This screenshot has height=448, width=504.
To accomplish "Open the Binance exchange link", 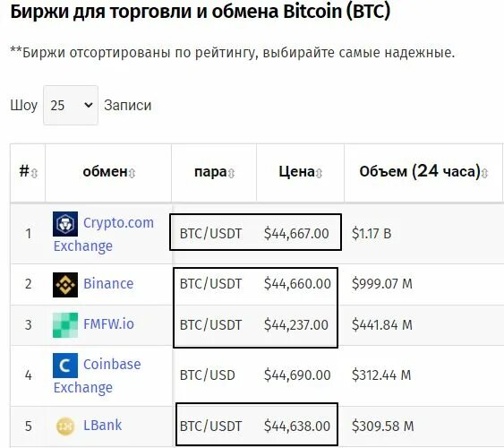I will point(108,284).
